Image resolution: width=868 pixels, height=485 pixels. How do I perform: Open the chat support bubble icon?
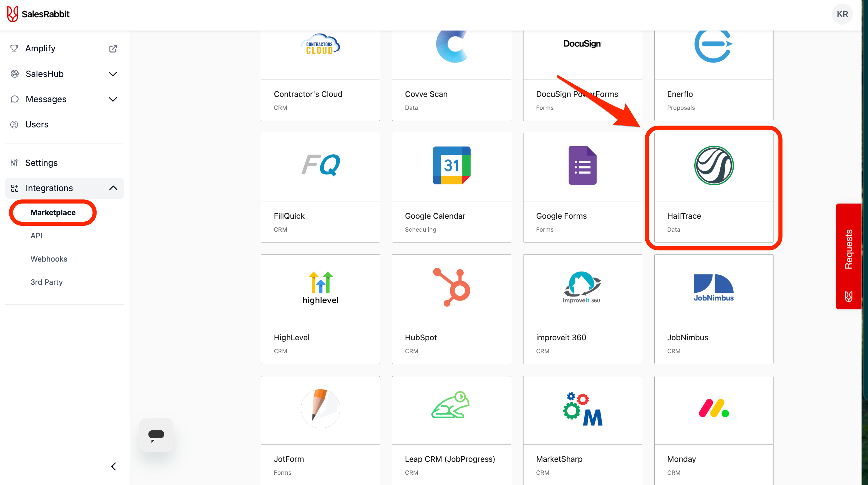coord(156,435)
